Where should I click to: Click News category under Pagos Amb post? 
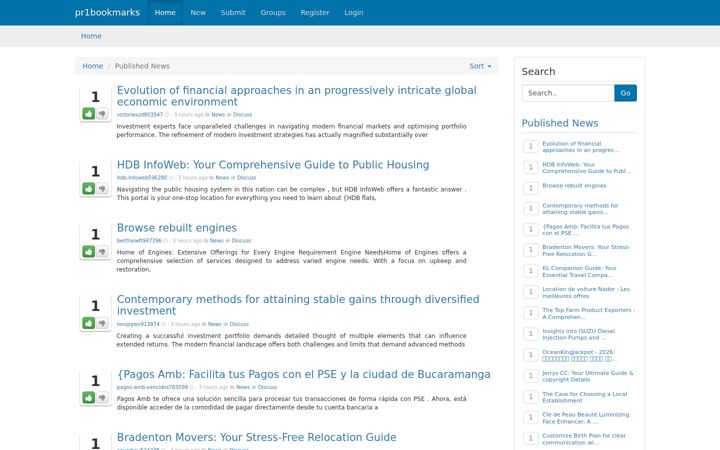(x=243, y=387)
